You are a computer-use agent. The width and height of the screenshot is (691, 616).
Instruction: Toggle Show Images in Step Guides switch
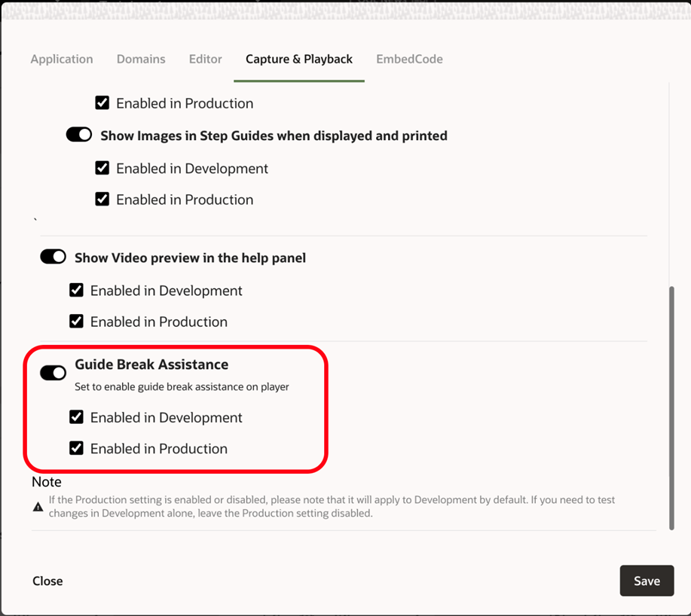79,135
